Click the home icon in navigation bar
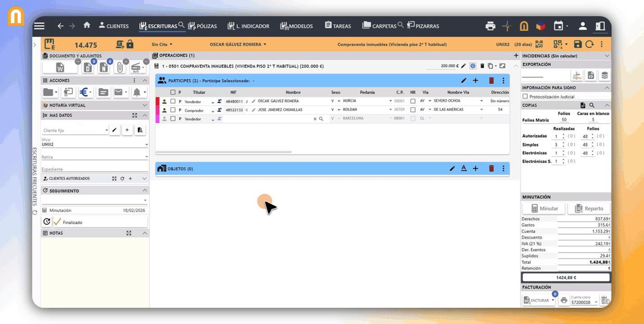This screenshot has height=324, width=644. tap(87, 26)
